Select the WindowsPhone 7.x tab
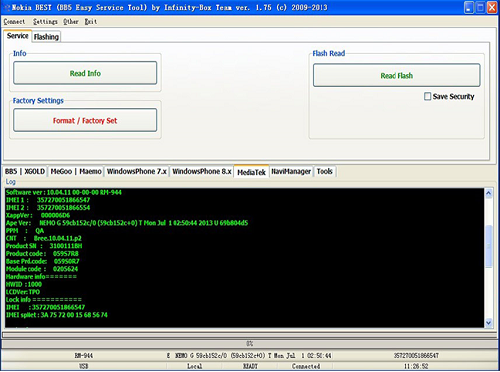Image resolution: width=500 pixels, height=372 pixels. point(137,172)
